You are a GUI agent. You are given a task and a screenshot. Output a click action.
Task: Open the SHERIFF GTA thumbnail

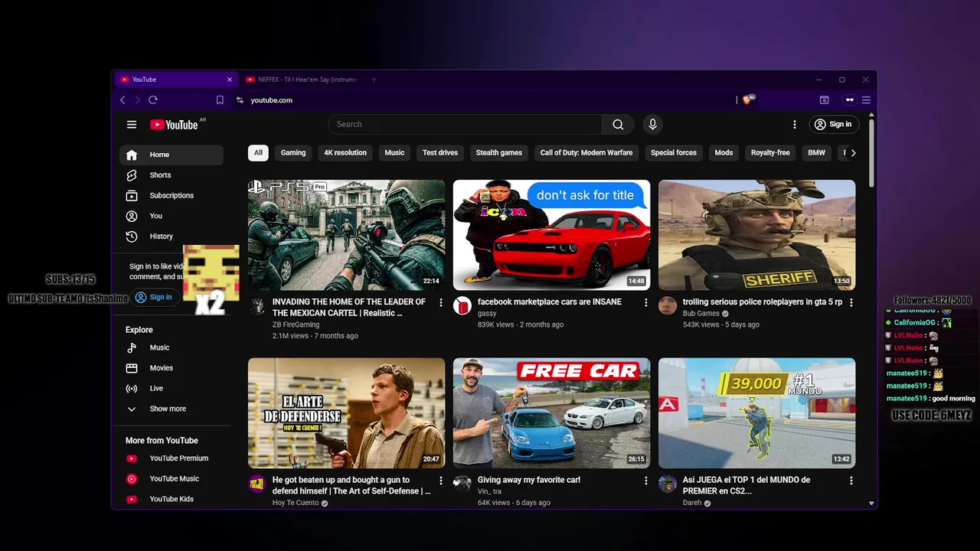click(x=756, y=235)
